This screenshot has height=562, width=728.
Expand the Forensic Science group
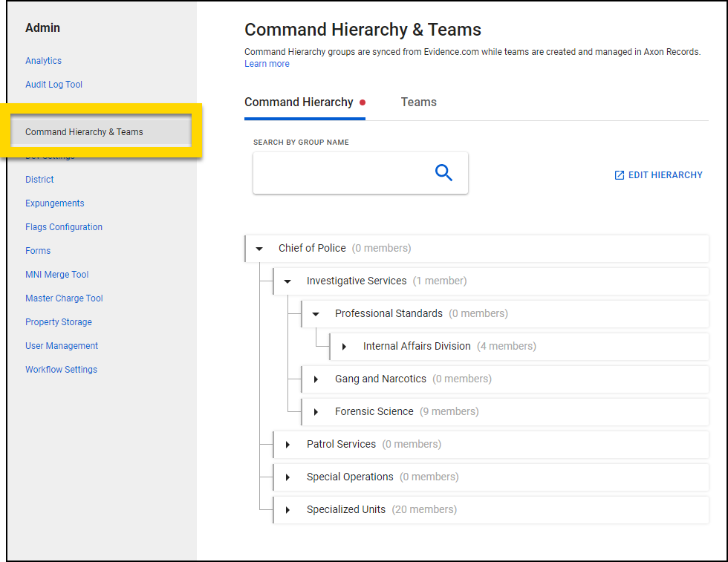click(x=315, y=411)
